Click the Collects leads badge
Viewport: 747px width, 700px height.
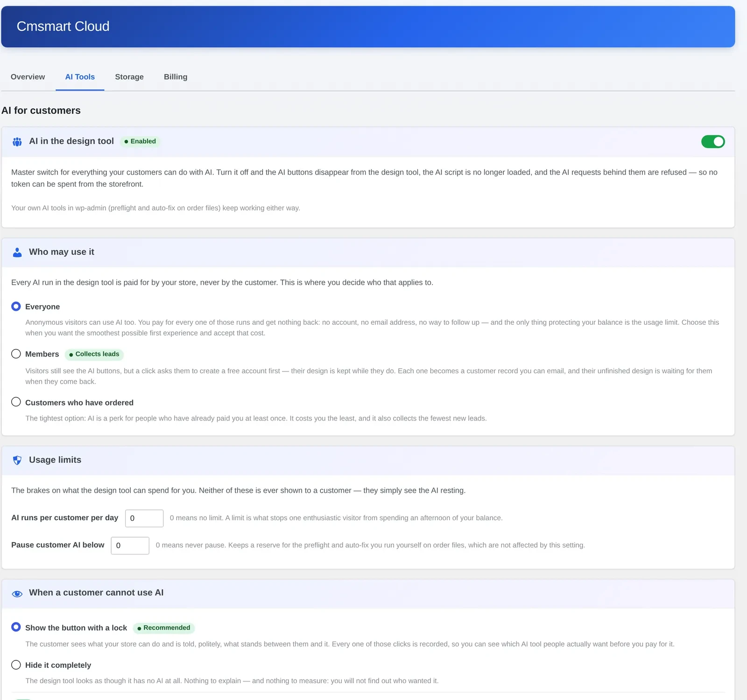coord(94,354)
